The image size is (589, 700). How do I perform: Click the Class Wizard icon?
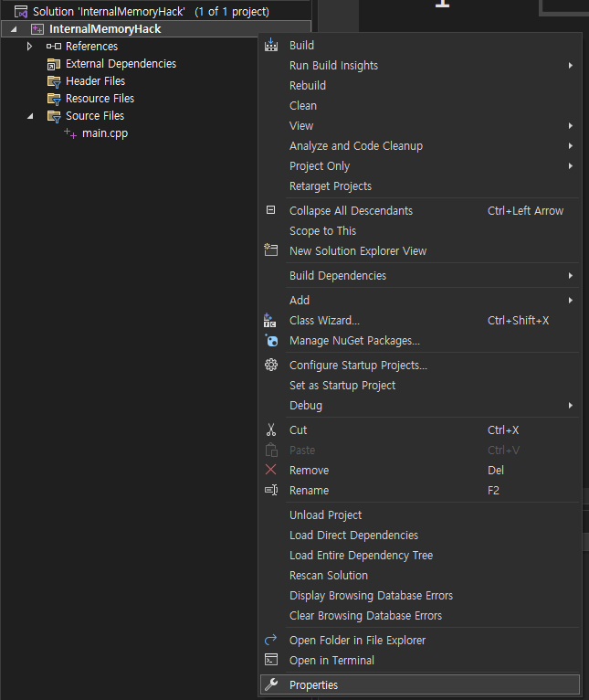tap(270, 321)
